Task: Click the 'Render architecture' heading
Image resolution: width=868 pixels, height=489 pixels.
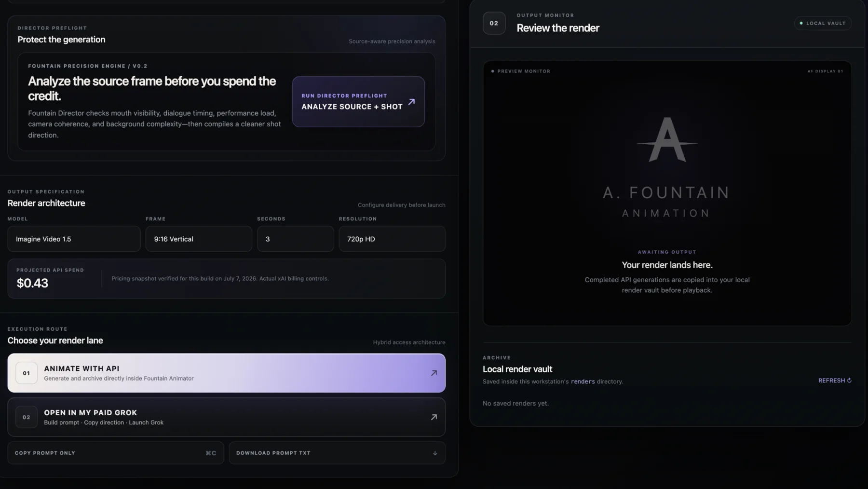Action: tap(46, 203)
